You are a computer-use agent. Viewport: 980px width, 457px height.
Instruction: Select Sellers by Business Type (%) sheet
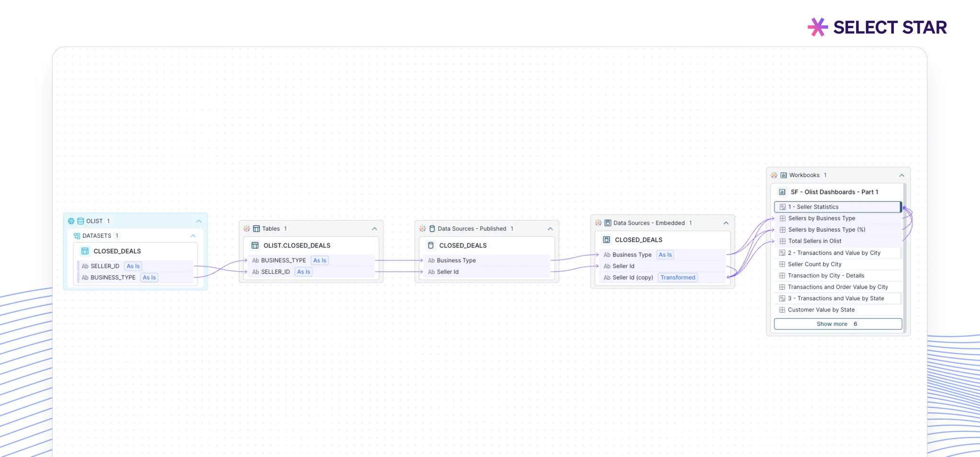pos(826,230)
